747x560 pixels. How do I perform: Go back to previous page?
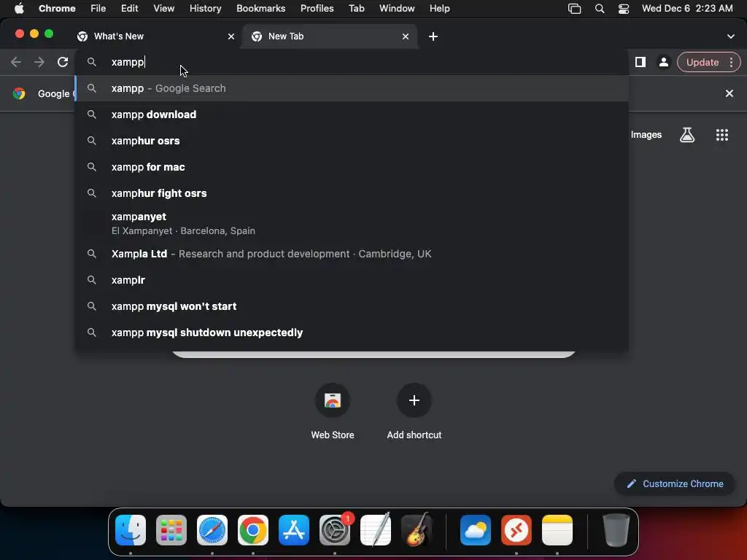[x=16, y=62]
